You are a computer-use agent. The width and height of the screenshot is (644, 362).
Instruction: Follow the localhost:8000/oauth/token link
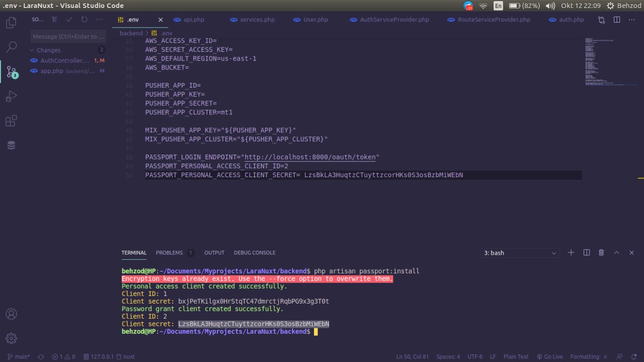point(310,157)
